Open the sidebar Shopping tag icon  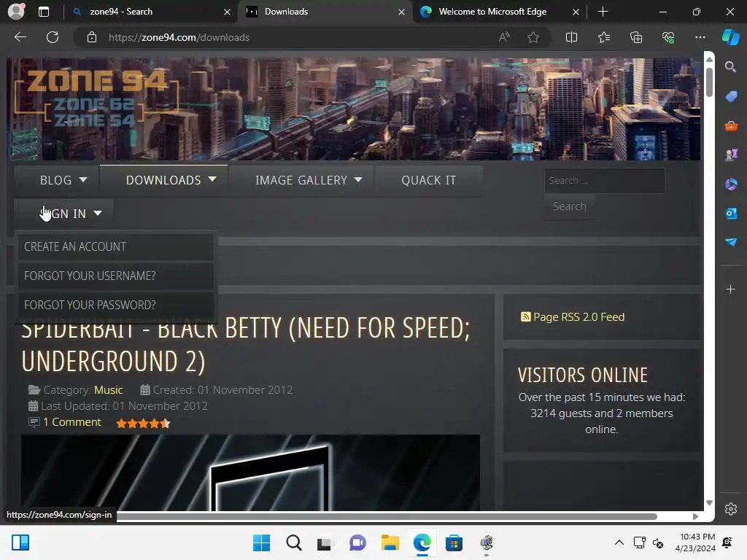731,96
